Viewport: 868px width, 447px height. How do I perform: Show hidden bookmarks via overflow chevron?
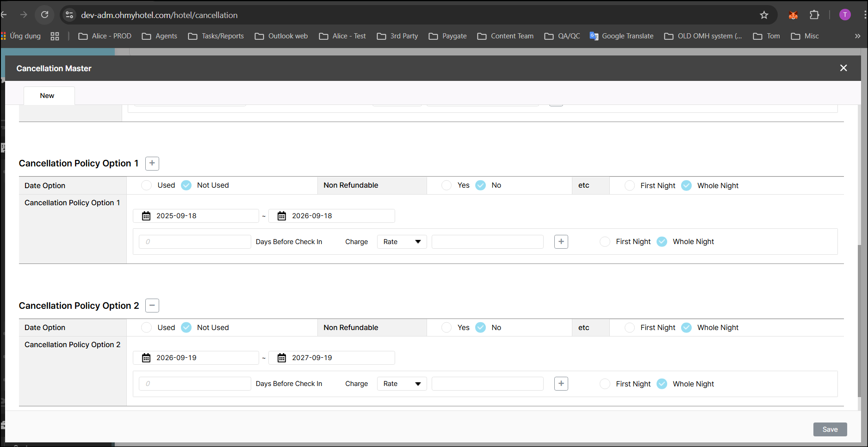click(857, 36)
